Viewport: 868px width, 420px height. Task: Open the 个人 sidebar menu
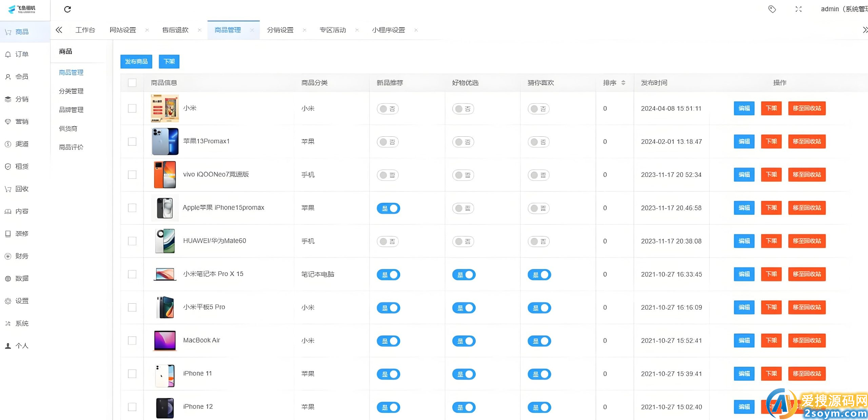25,346
